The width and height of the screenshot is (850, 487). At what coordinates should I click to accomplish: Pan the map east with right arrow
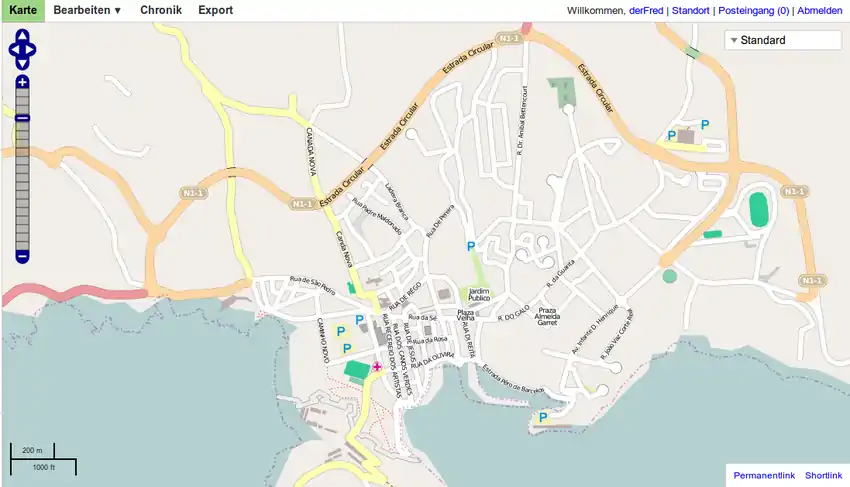point(32,48)
